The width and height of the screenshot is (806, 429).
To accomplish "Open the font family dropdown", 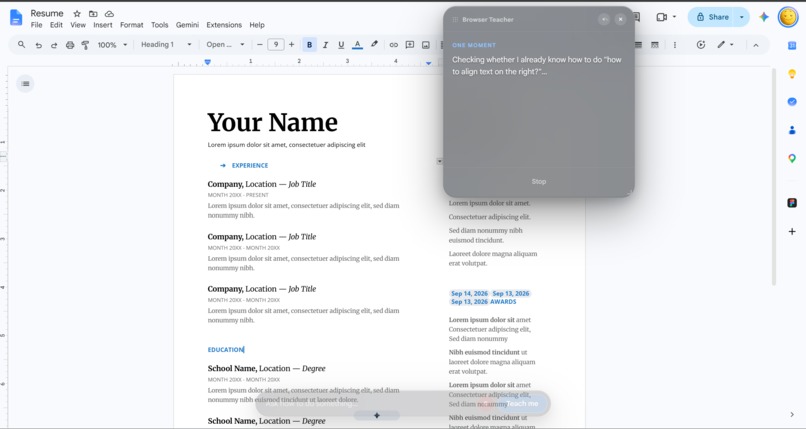I will [x=225, y=45].
